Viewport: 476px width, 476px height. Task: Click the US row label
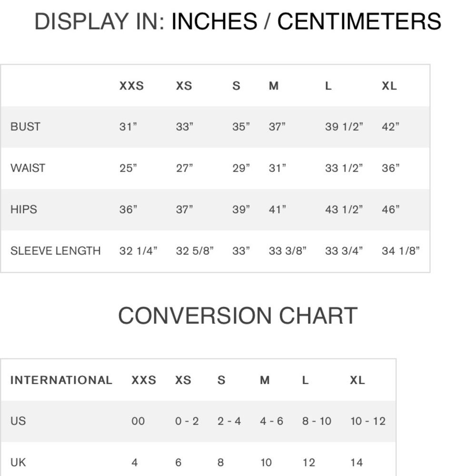18,421
